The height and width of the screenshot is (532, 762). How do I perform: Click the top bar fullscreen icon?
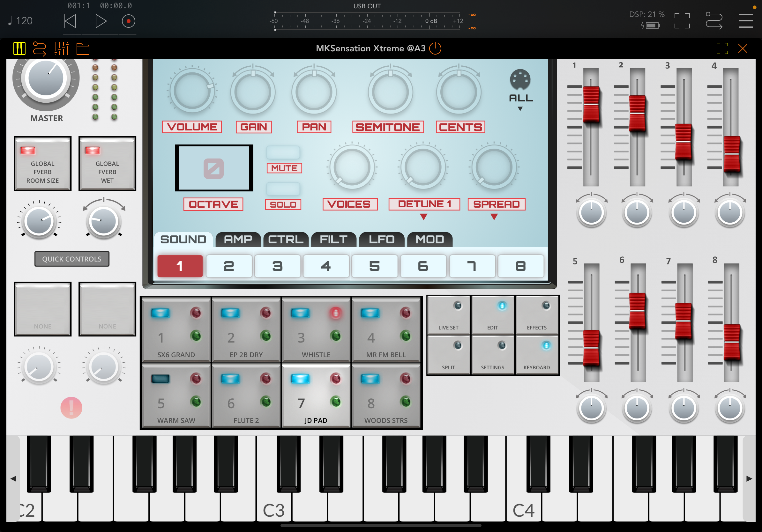pos(682,21)
